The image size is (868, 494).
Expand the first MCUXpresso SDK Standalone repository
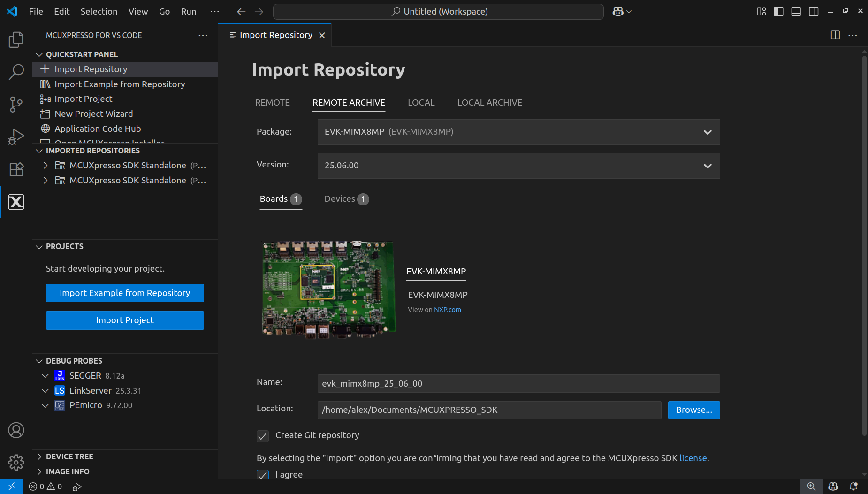[45, 165]
